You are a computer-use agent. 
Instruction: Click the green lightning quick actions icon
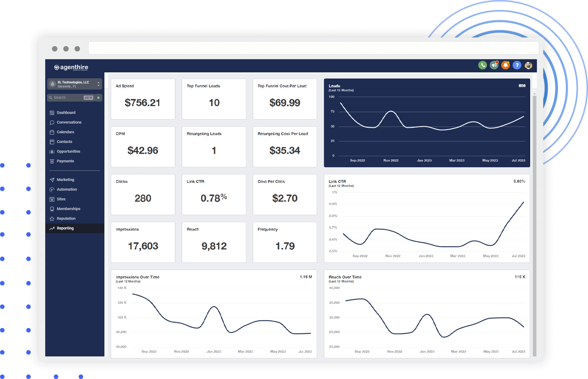[99, 98]
